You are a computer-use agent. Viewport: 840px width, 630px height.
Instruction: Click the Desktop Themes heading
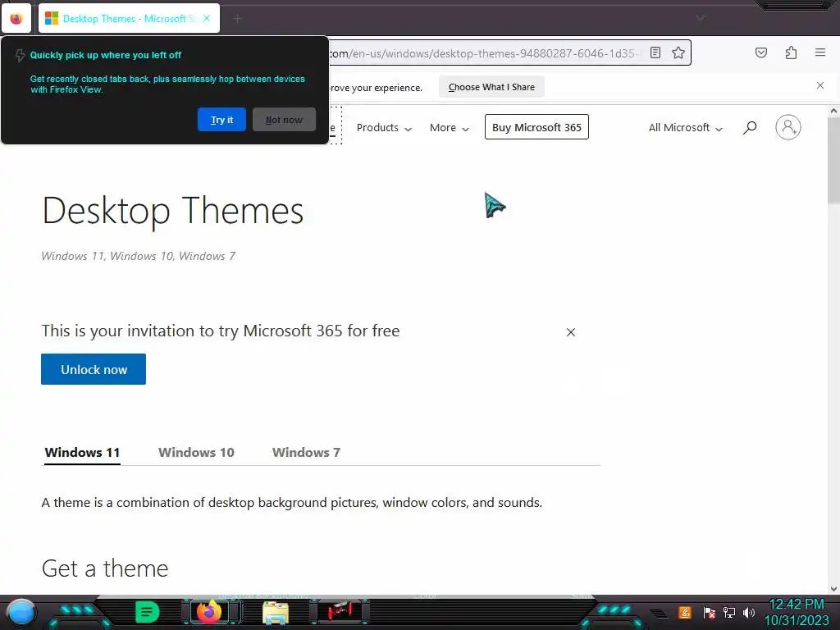click(173, 211)
